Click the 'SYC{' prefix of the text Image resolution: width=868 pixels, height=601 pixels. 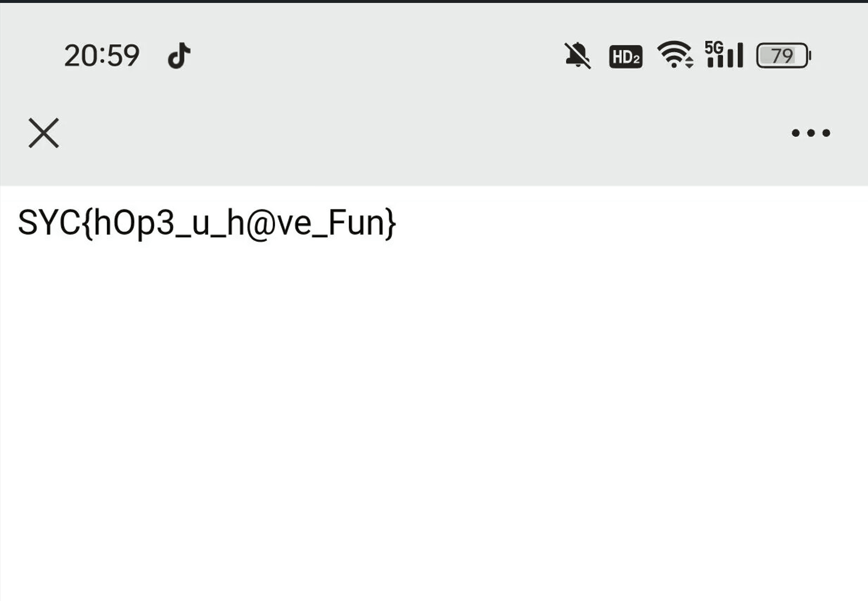point(55,223)
